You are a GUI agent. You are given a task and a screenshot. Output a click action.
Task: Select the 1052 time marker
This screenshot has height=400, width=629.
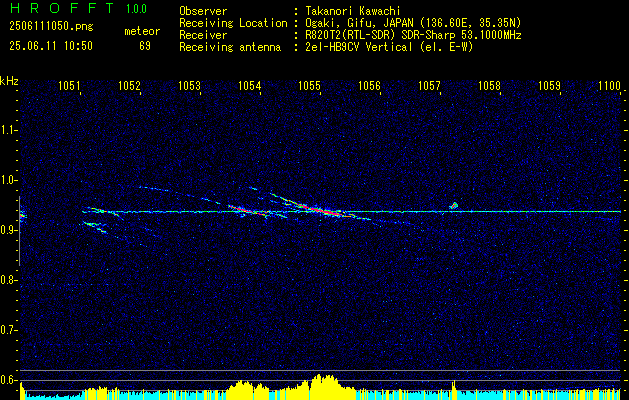(130, 85)
